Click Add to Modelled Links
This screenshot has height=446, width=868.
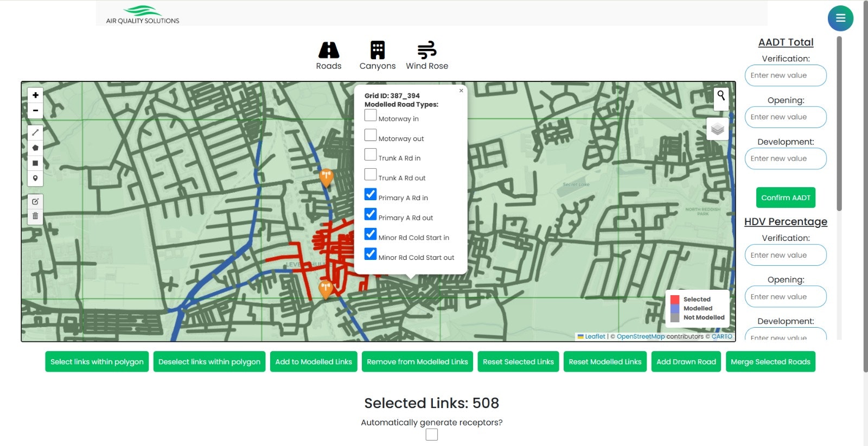coord(314,362)
